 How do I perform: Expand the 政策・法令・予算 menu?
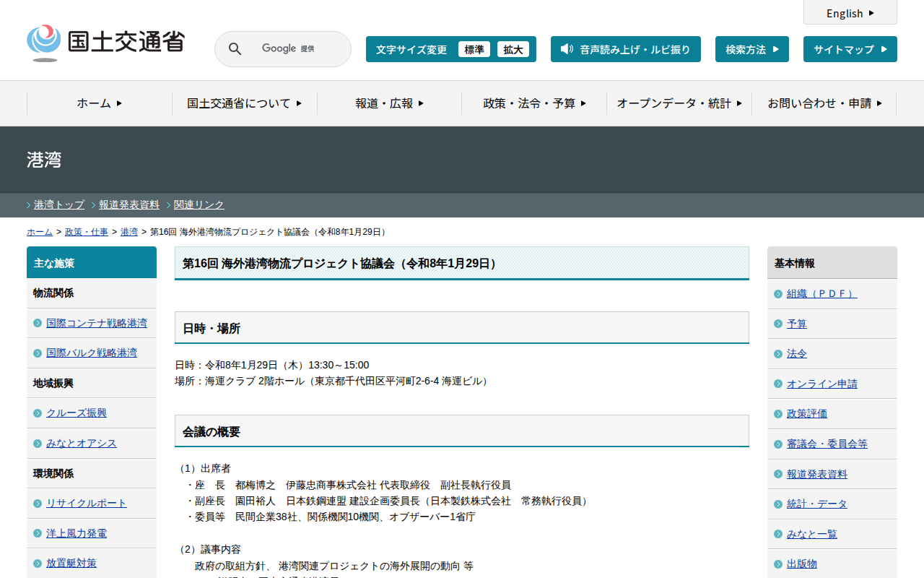(x=534, y=103)
